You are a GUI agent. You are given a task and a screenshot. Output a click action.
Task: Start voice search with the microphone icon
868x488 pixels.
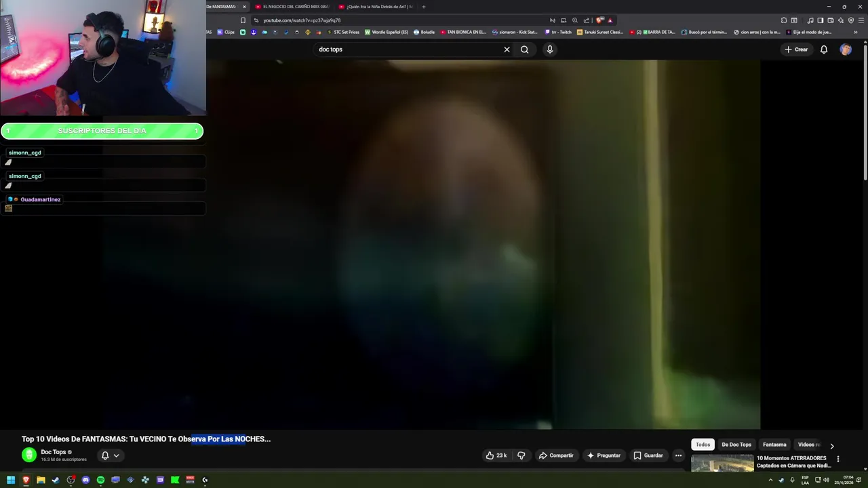click(x=550, y=49)
